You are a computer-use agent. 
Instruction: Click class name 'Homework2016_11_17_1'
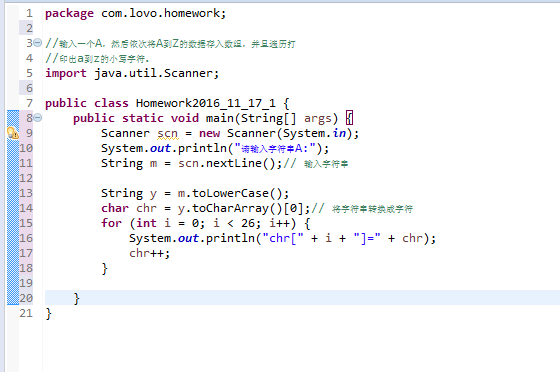point(206,103)
